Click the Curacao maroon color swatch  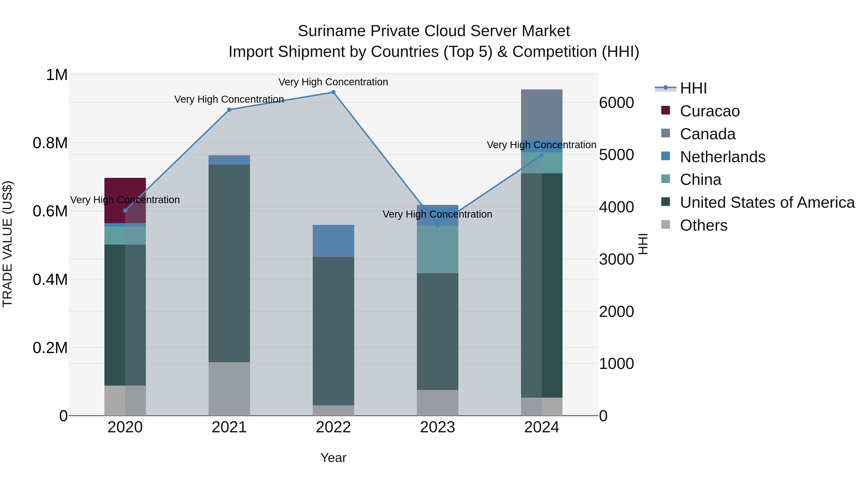click(665, 110)
